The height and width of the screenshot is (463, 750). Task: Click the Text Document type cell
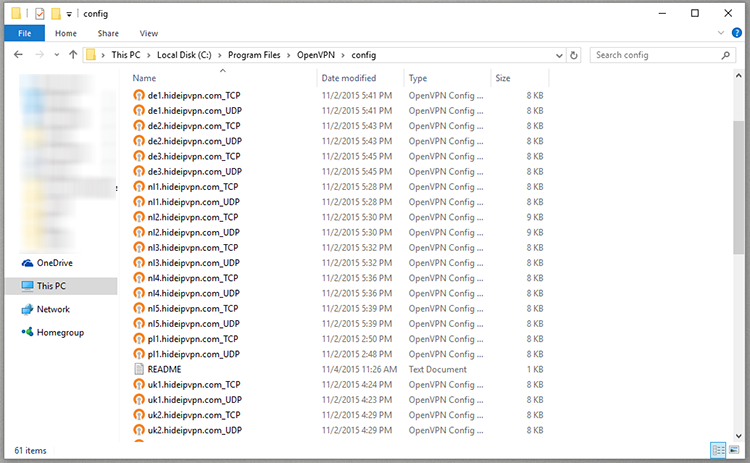click(437, 369)
